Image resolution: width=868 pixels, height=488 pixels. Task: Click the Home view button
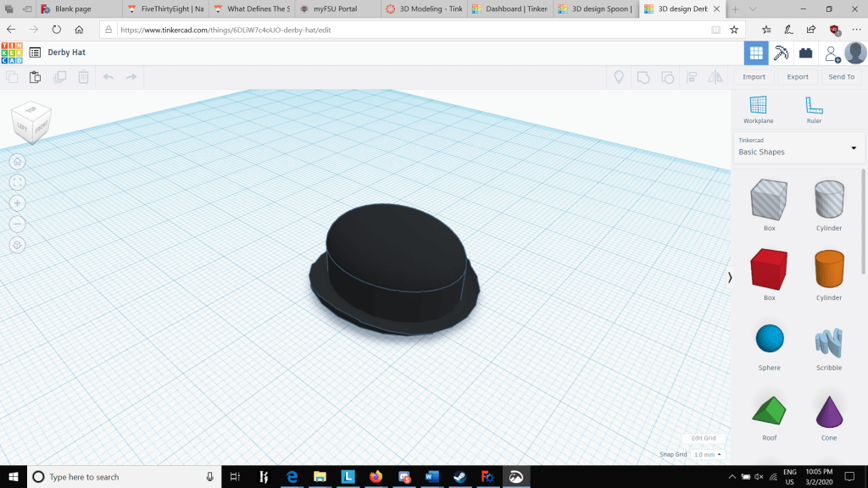coord(18,162)
